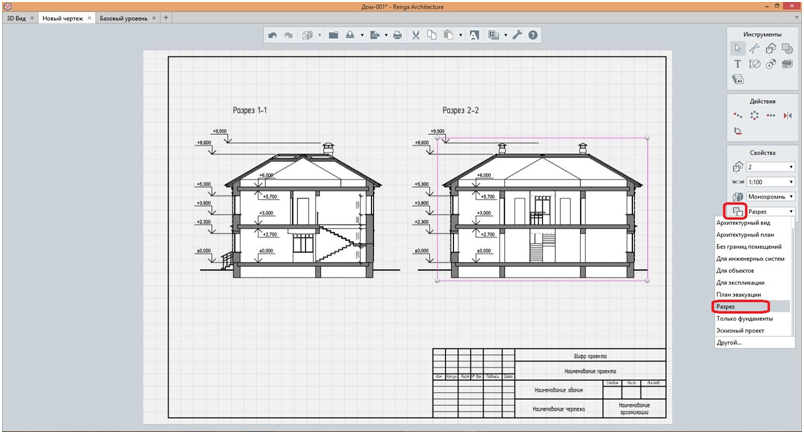804x434 pixels.
Task: Click the linear array copy action
Action: point(771,115)
